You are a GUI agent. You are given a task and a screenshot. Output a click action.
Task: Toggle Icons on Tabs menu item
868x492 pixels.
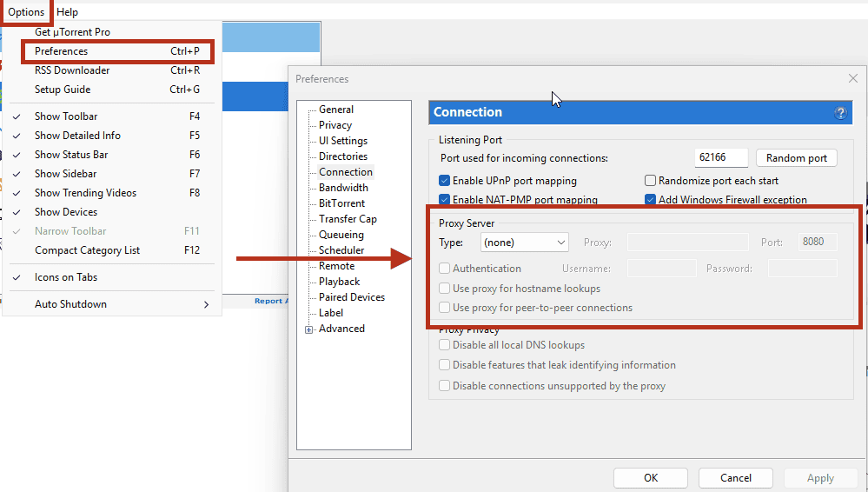[112, 277]
